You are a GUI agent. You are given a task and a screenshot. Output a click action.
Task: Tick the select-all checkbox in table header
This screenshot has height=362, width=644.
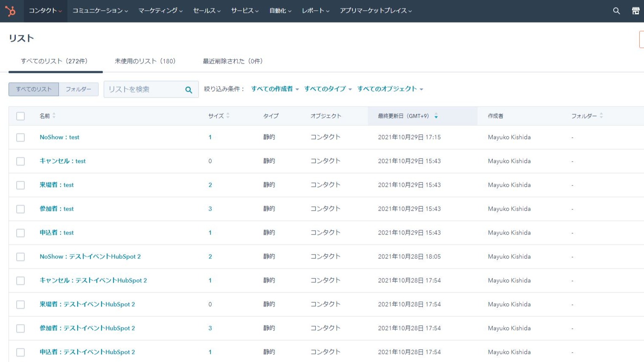(x=20, y=116)
